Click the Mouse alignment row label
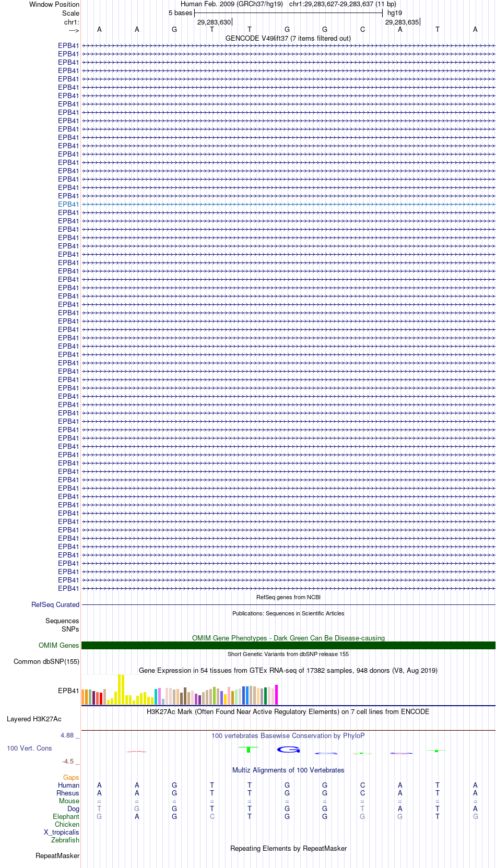The height and width of the screenshot is (868, 496). tap(69, 801)
